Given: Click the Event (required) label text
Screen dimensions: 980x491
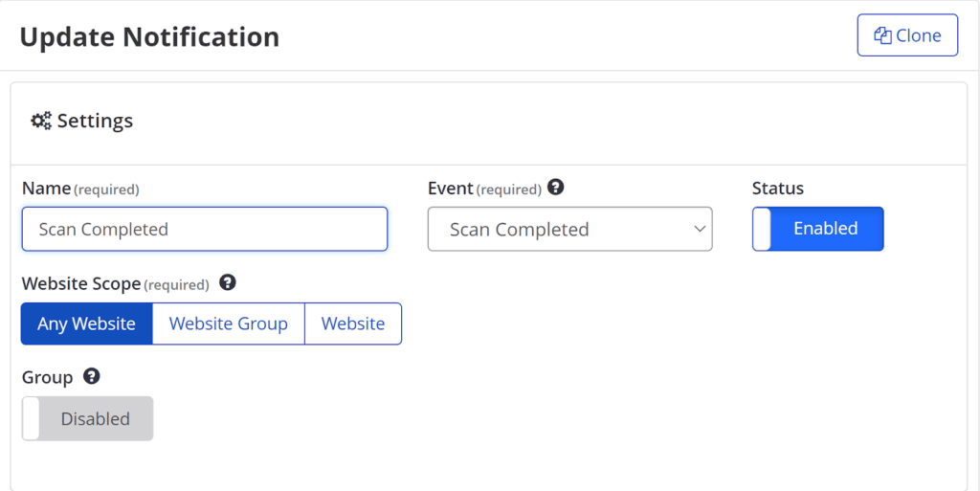Looking at the screenshot, I should click(483, 189).
